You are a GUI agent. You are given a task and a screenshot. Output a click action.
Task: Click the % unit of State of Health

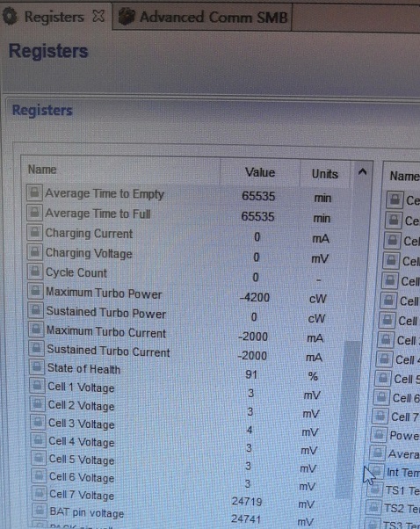[x=313, y=376]
